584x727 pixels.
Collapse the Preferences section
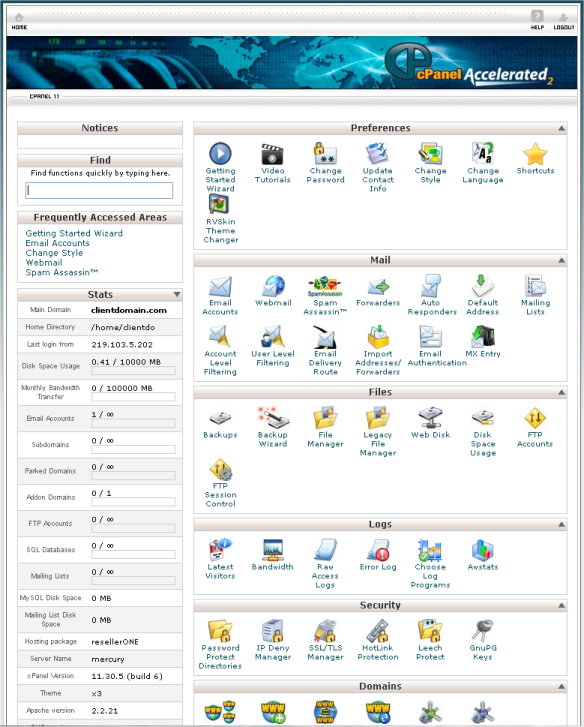(x=561, y=128)
